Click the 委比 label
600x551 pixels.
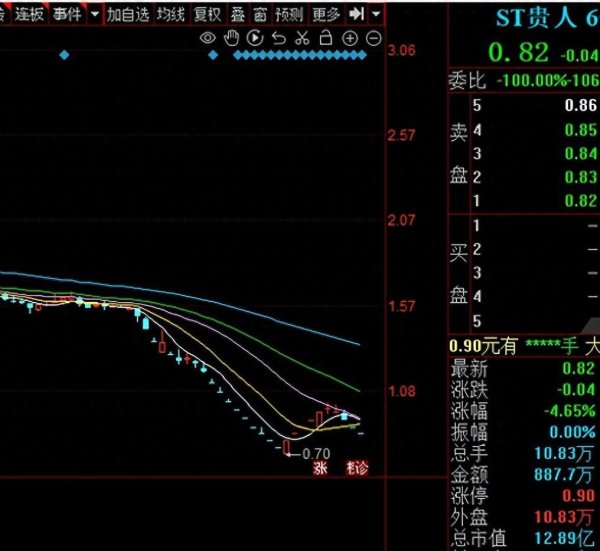[467, 80]
